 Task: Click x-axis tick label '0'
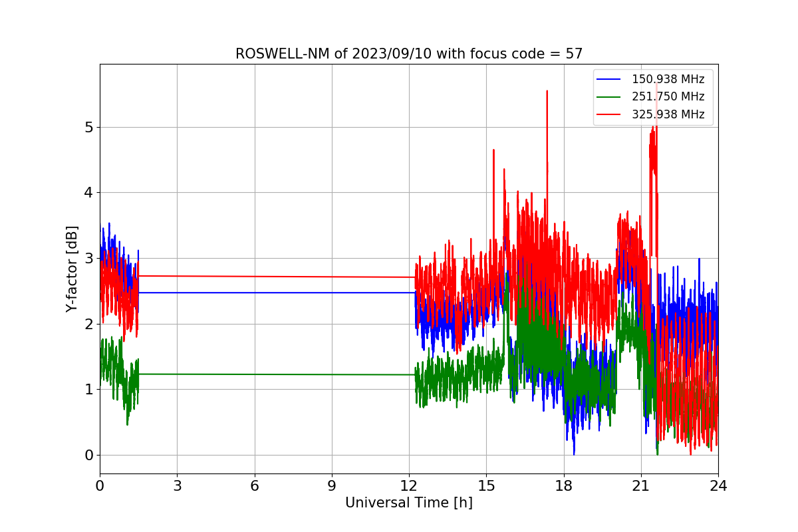[x=100, y=486]
